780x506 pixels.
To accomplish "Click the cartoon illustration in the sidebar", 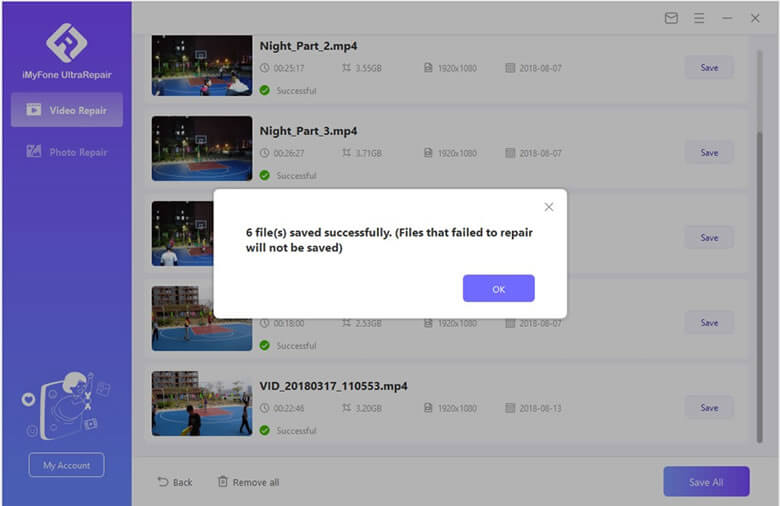I will pyautogui.click(x=66, y=403).
